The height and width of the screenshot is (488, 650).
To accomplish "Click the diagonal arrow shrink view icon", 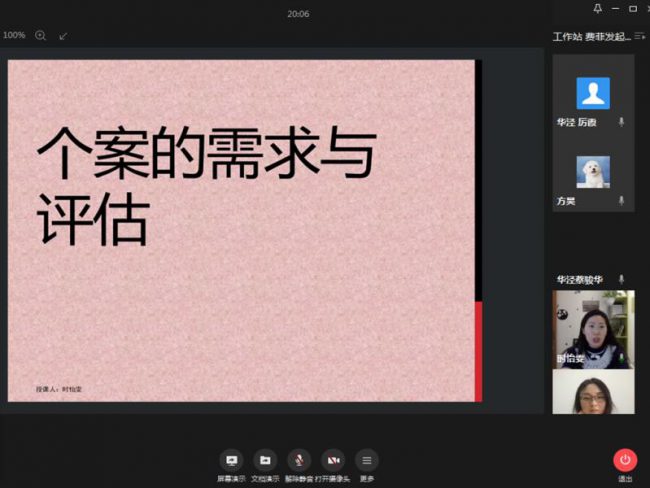I will coord(64,36).
